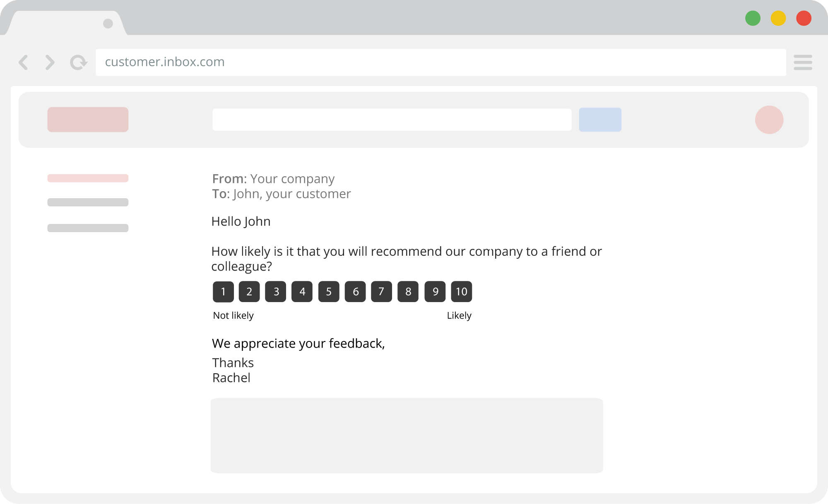This screenshot has width=828, height=504.
Task: Select the pink sidebar menu item
Action: [88, 178]
